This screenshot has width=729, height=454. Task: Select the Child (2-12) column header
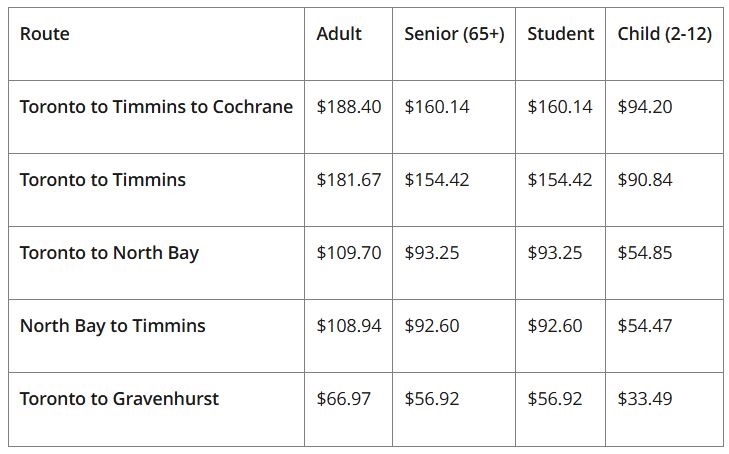pyautogui.click(x=664, y=34)
